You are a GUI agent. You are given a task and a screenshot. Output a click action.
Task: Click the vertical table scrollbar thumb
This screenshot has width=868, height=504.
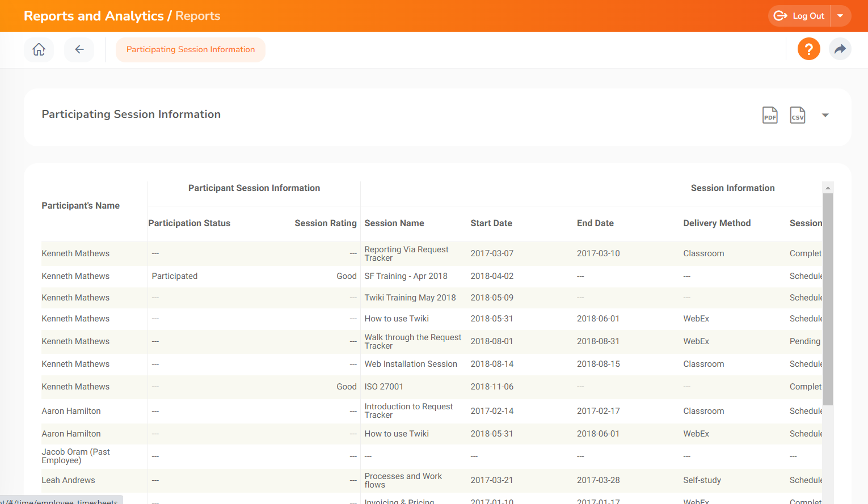(x=828, y=299)
